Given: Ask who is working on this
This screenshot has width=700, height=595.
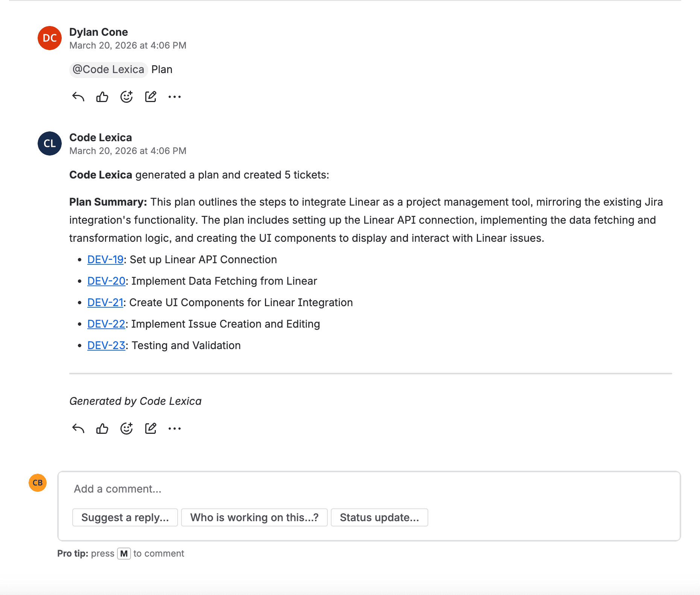Looking at the screenshot, I should (x=254, y=517).
